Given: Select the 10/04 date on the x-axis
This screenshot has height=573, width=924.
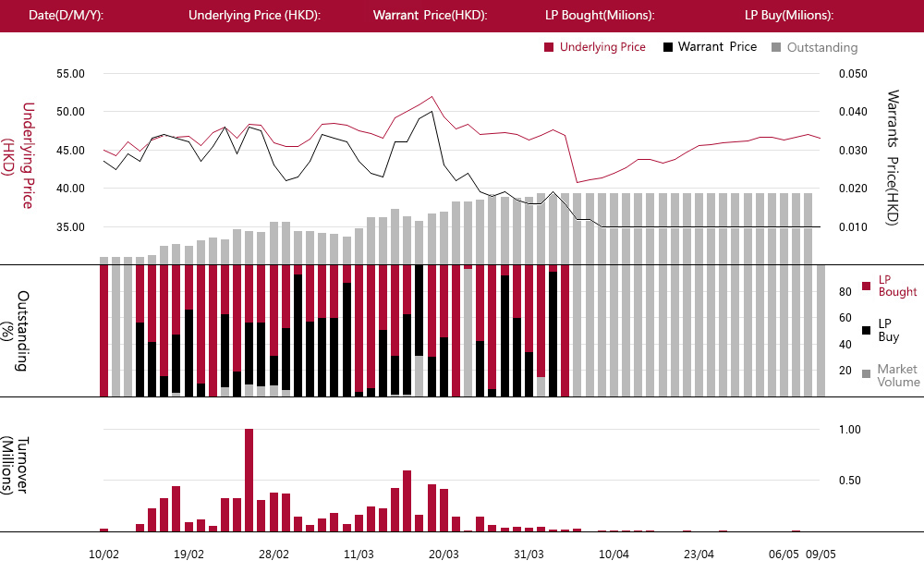Looking at the screenshot, I should (x=614, y=555).
